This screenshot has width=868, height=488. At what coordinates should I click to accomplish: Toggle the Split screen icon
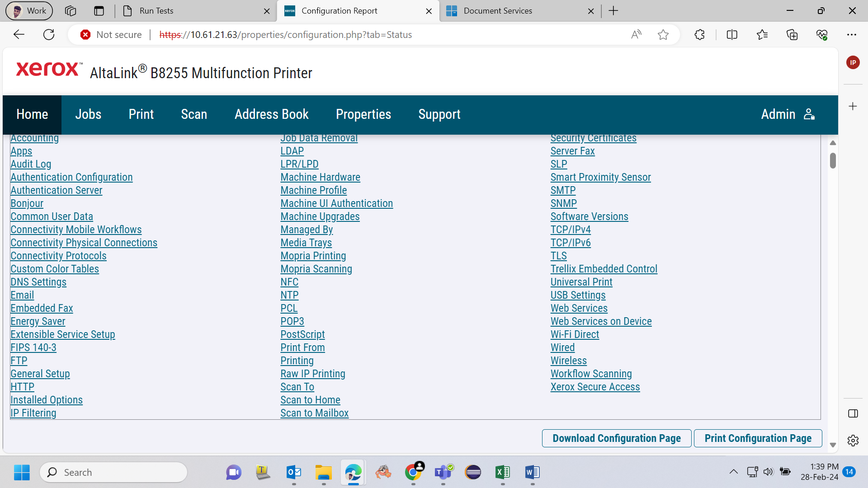(x=732, y=35)
